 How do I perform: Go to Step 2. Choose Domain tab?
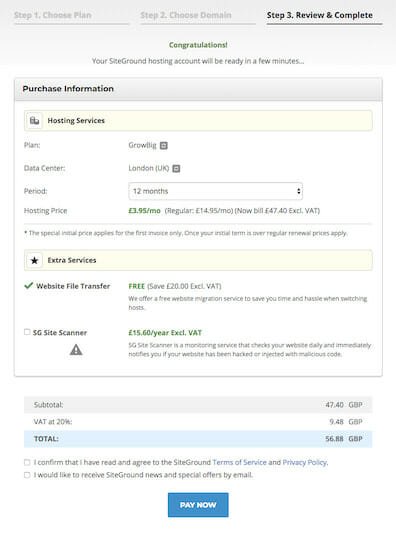point(186,15)
